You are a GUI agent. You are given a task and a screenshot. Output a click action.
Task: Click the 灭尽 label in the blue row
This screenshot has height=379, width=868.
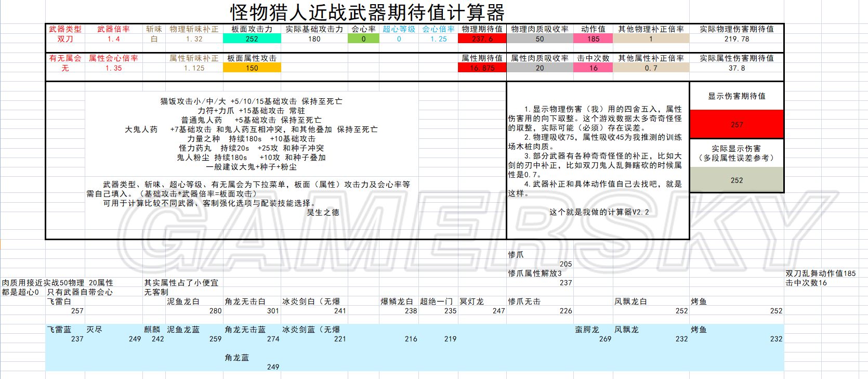point(94,330)
